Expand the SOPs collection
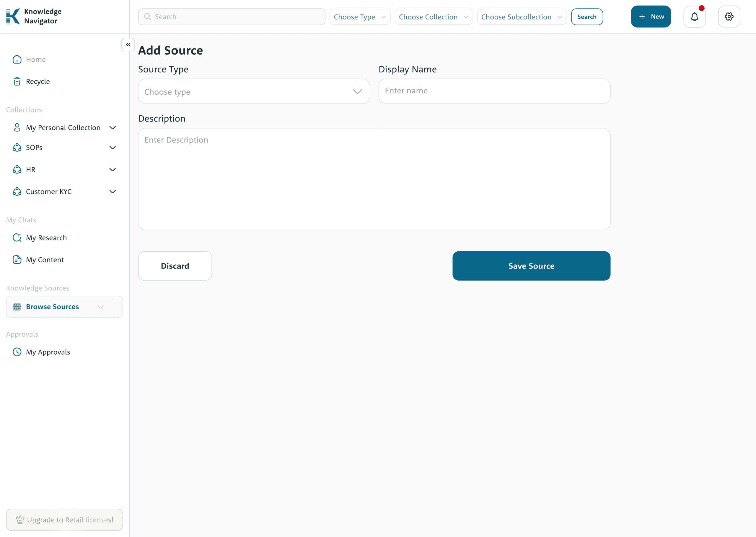 (113, 148)
